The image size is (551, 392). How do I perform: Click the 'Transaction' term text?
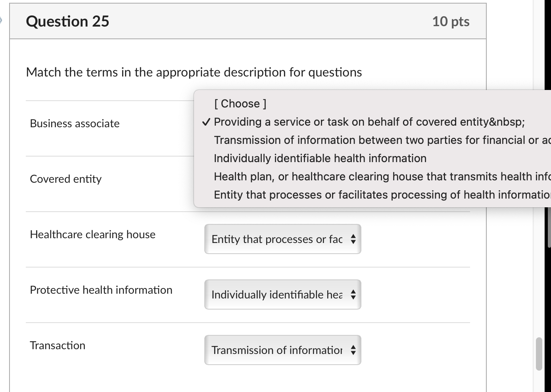[x=57, y=345]
